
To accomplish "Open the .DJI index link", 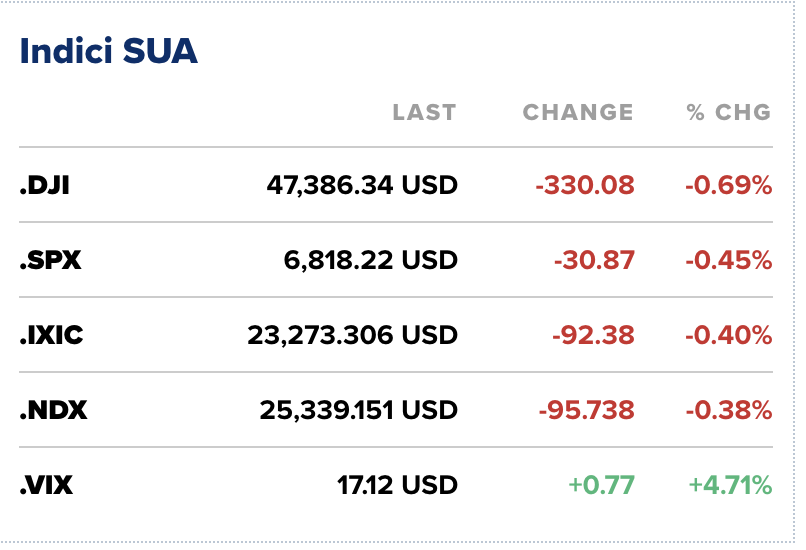I will (x=45, y=185).
